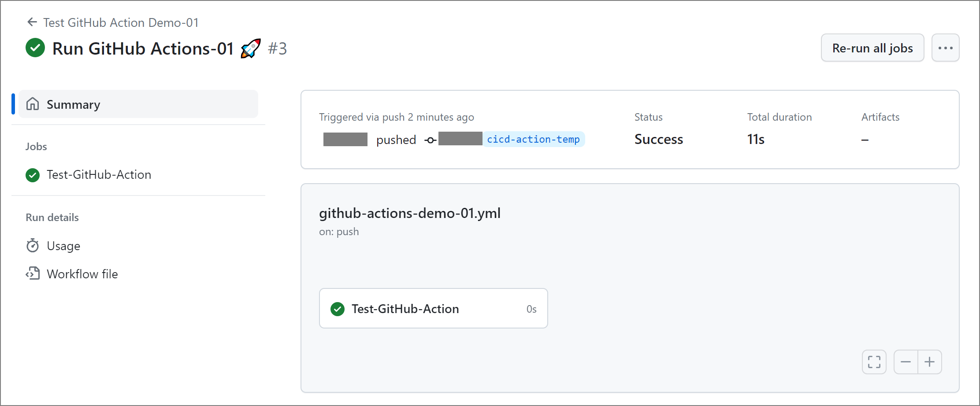Click the Artifacts label
This screenshot has height=406, width=980.
tap(880, 117)
